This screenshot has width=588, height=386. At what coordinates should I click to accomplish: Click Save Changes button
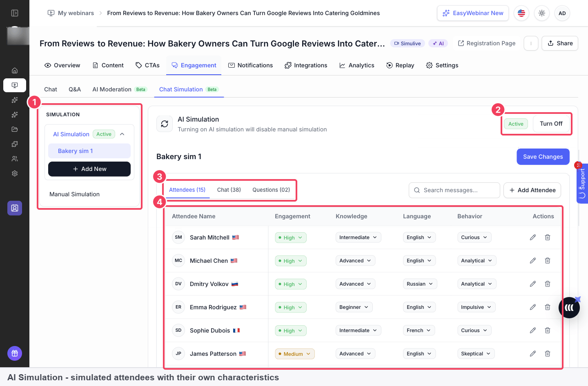(x=543, y=157)
